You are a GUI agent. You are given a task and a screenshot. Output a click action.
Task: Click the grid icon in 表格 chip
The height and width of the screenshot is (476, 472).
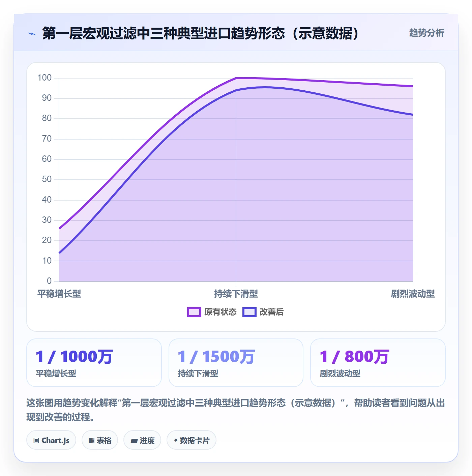click(91, 441)
